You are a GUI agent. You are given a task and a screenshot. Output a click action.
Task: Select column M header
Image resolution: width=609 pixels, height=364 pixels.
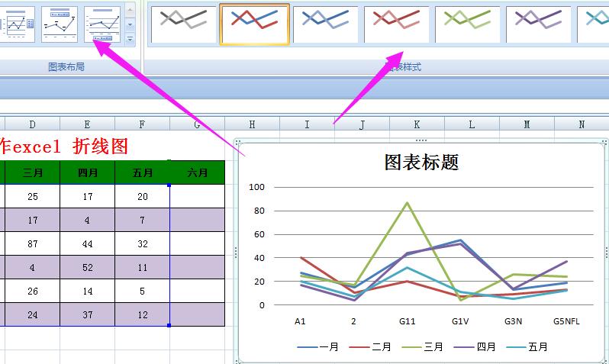pos(527,124)
